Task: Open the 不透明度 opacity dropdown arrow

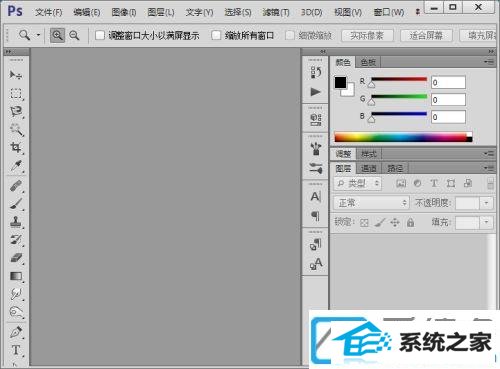Action: click(x=486, y=203)
